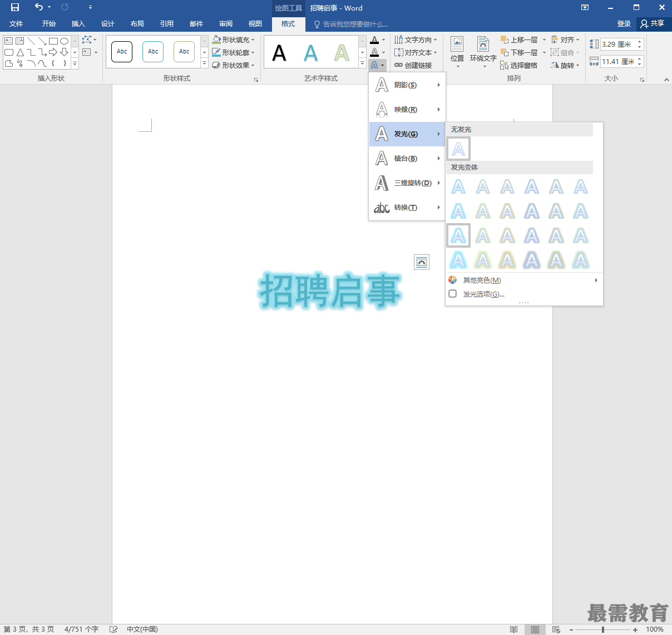Expand the WordArt styles gallery more arrow
The width and height of the screenshot is (672, 635).
pyautogui.click(x=362, y=63)
